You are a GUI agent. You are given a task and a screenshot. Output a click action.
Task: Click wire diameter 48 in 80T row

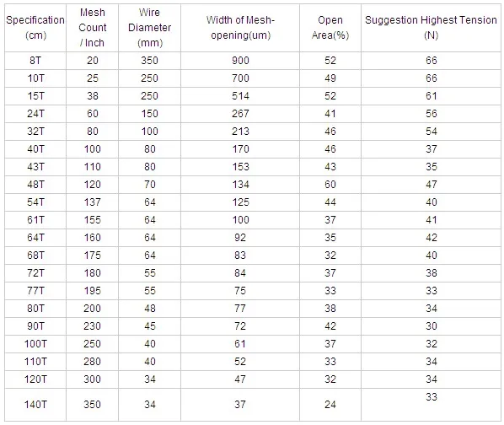click(149, 309)
